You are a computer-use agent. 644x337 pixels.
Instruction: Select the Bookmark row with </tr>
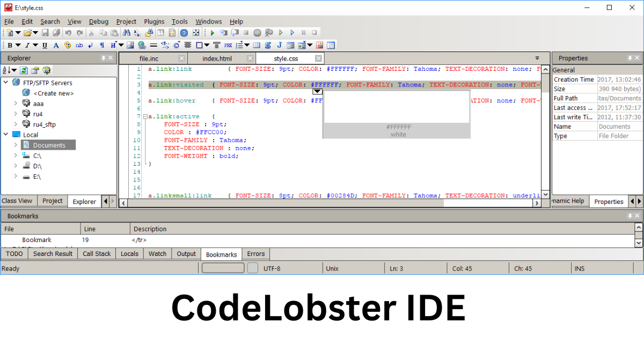click(x=317, y=240)
